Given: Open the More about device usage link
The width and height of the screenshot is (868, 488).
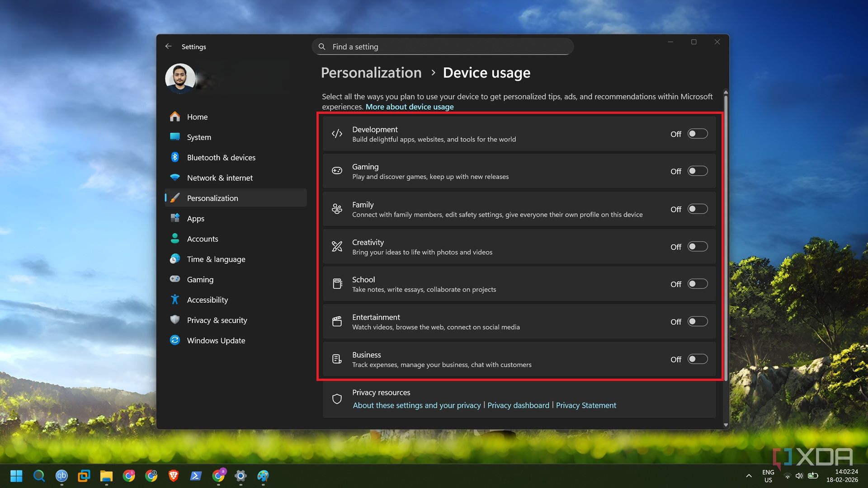Looking at the screenshot, I should point(409,107).
